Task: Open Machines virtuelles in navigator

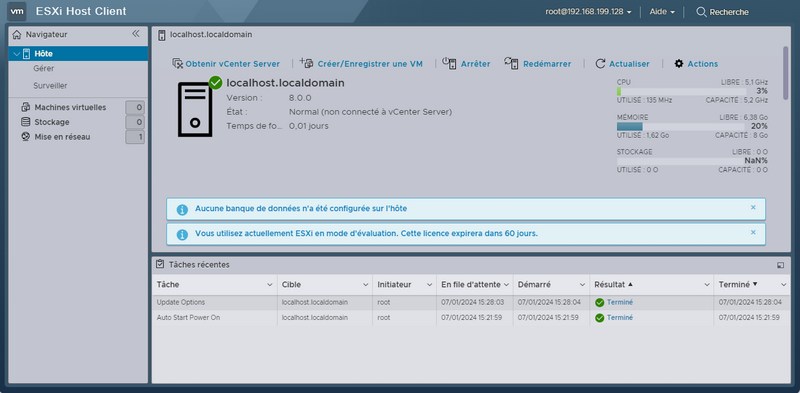Action: (x=70, y=107)
